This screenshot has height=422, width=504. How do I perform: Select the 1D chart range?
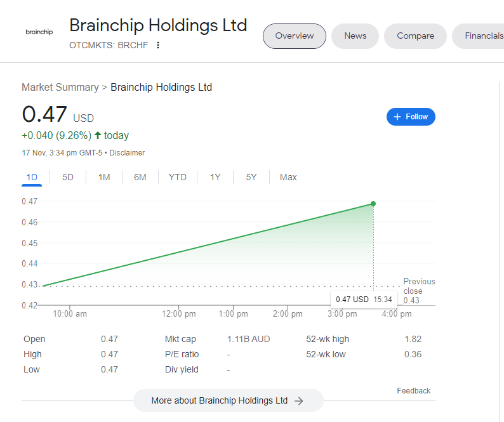[x=32, y=177]
